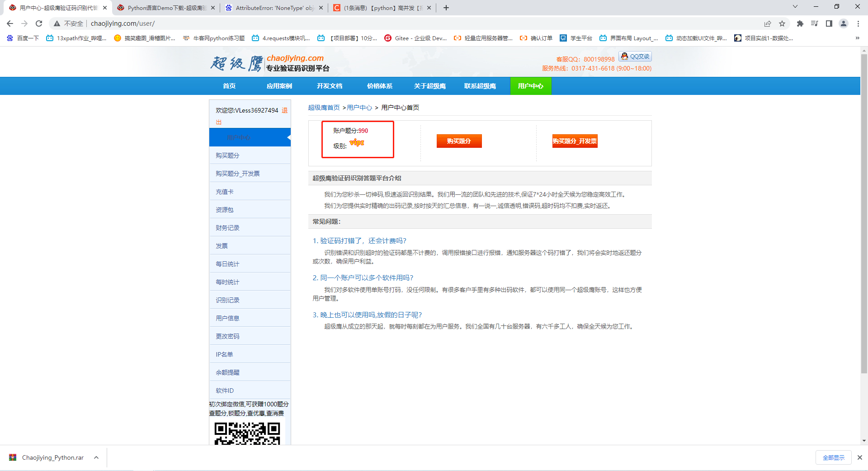Open the 牛客网python练习题 bookmark
The image size is (868, 471).
pyautogui.click(x=214, y=38)
